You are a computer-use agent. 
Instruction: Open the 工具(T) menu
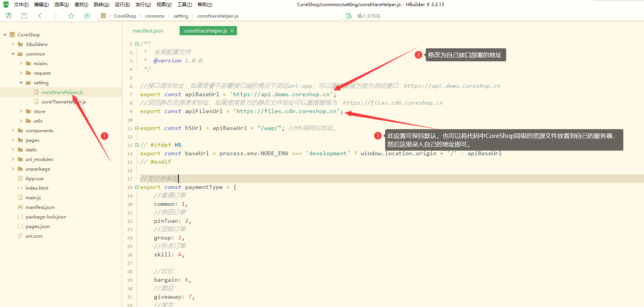pyautogui.click(x=185, y=5)
